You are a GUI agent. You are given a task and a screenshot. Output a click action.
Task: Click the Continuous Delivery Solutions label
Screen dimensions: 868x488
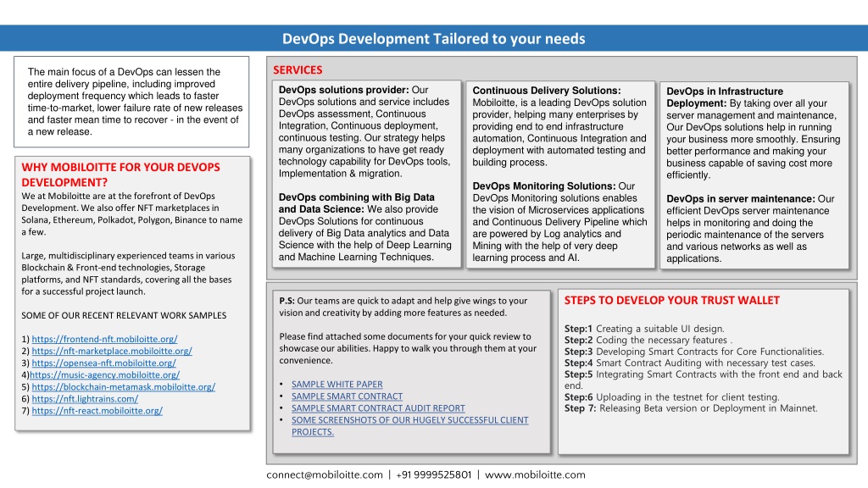pyautogui.click(x=547, y=90)
